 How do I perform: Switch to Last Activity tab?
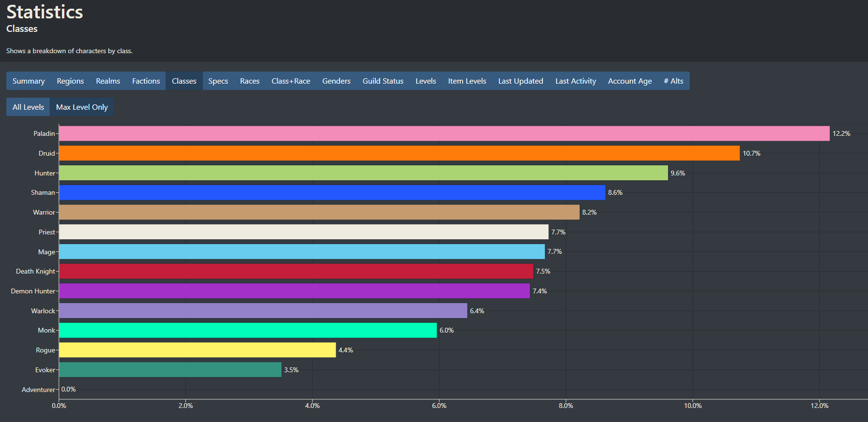576,81
